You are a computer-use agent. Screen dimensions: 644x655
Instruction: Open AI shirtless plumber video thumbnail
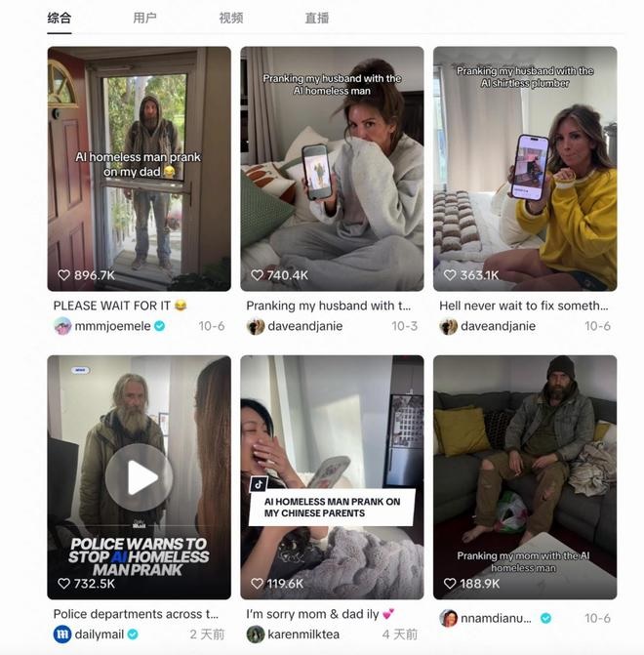coord(525,169)
